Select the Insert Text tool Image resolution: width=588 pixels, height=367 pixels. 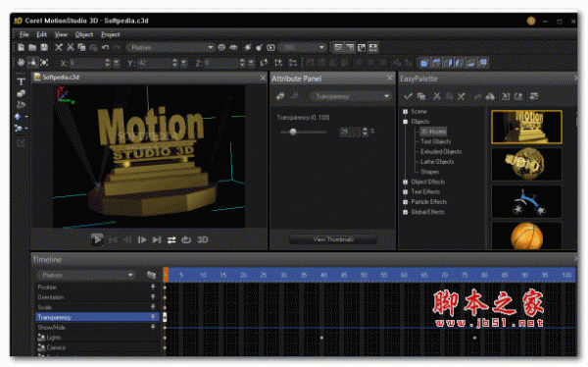(21, 81)
